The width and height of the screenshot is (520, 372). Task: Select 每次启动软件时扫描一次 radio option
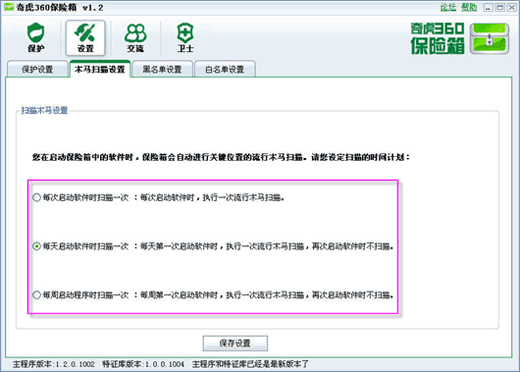pos(37,197)
